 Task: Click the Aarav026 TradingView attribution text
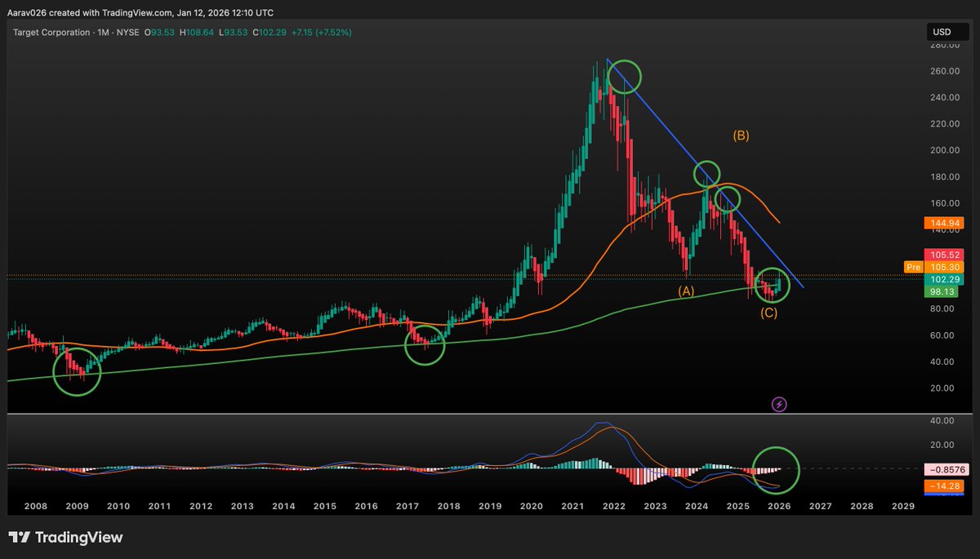click(140, 12)
